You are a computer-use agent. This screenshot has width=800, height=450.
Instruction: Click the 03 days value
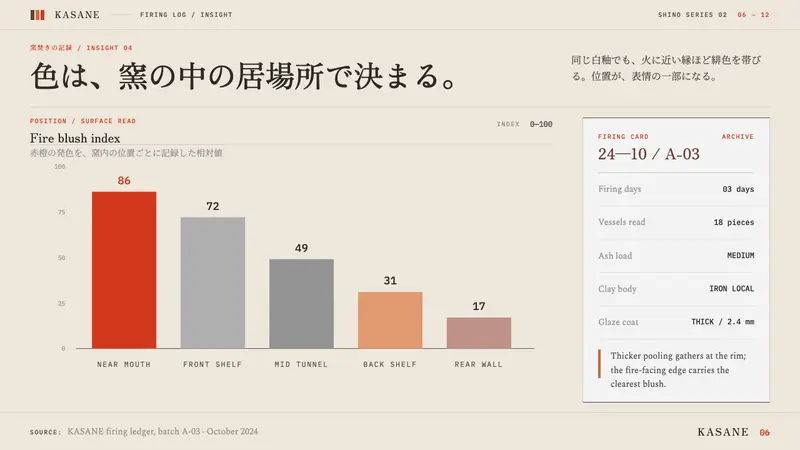(x=738, y=189)
